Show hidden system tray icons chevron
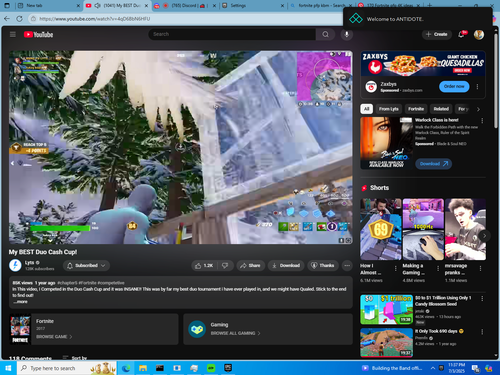The height and width of the screenshot is (375, 500). pos(433,368)
